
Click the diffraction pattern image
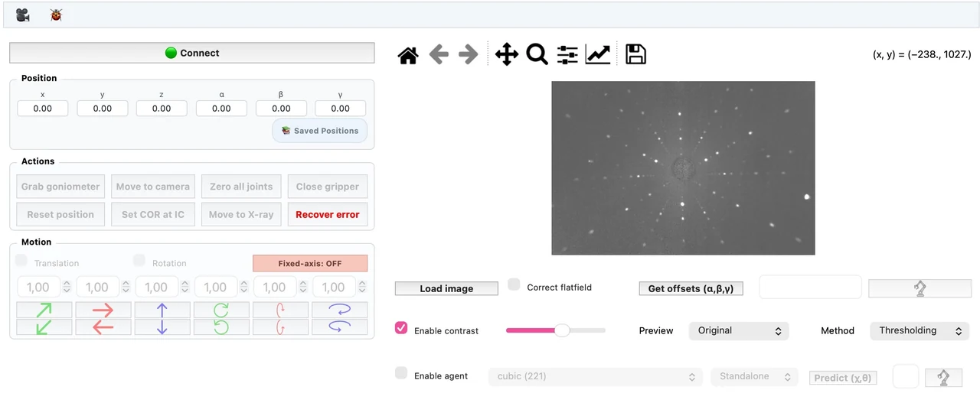[x=683, y=168]
